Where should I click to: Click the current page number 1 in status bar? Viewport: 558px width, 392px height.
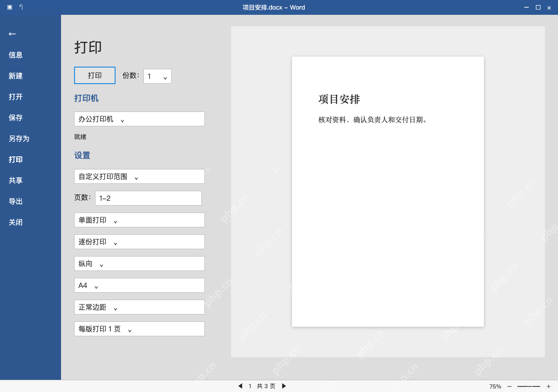(x=250, y=386)
